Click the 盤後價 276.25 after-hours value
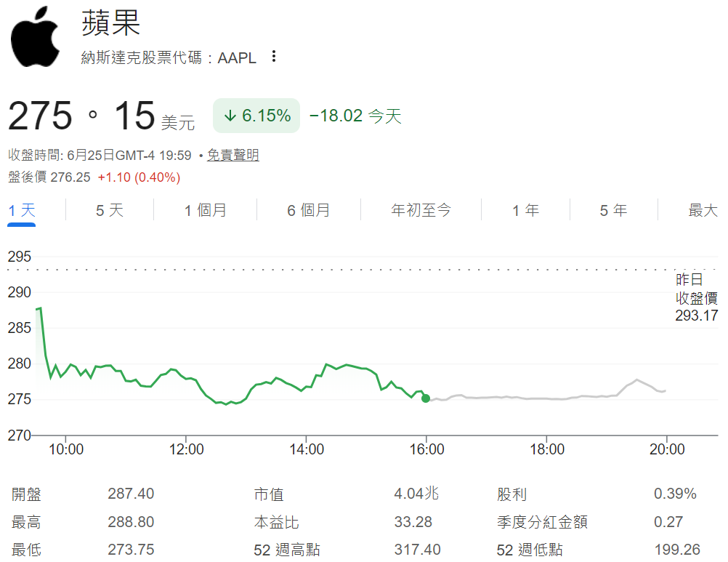728x562 pixels. tap(49, 177)
